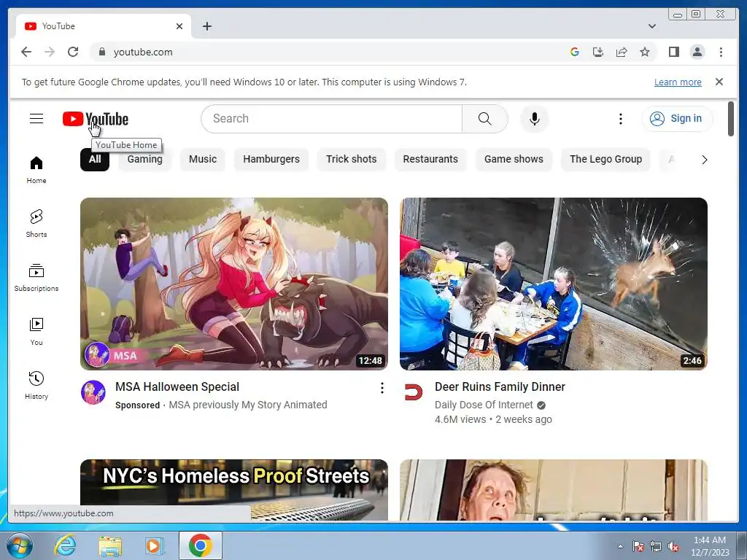Go back with the browser Back arrow
Screen dimensions: 747x560
pyautogui.click(x=26, y=52)
